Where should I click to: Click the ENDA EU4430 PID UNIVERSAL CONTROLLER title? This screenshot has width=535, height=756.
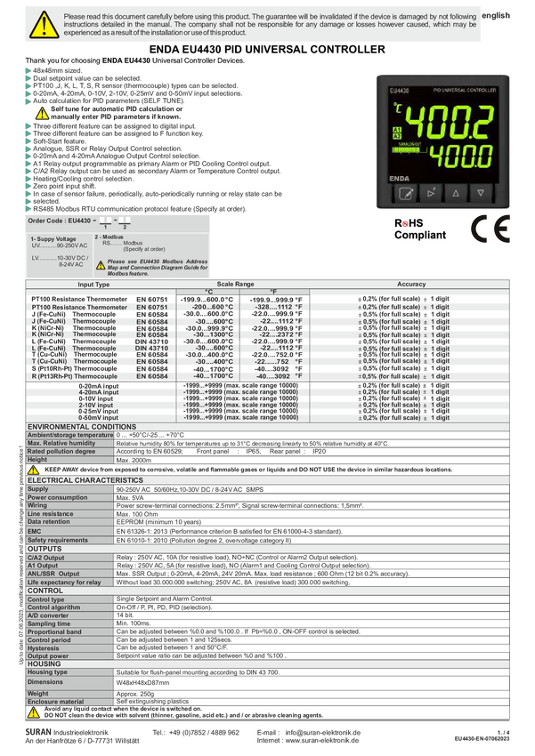click(267, 49)
